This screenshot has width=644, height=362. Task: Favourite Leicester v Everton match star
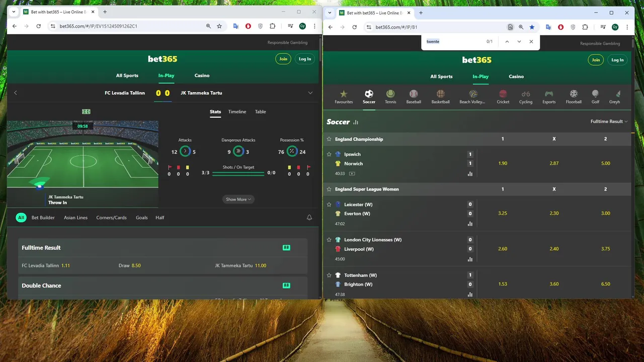tap(329, 204)
